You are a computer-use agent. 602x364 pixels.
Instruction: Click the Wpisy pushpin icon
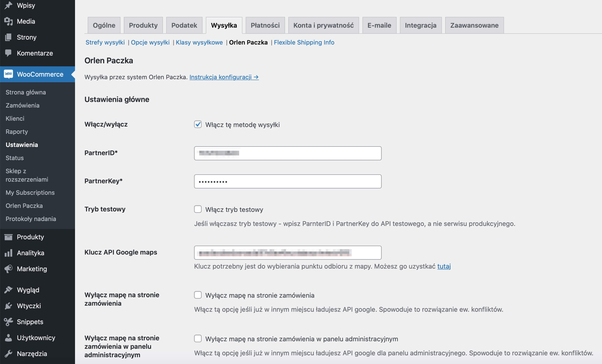pyautogui.click(x=8, y=5)
